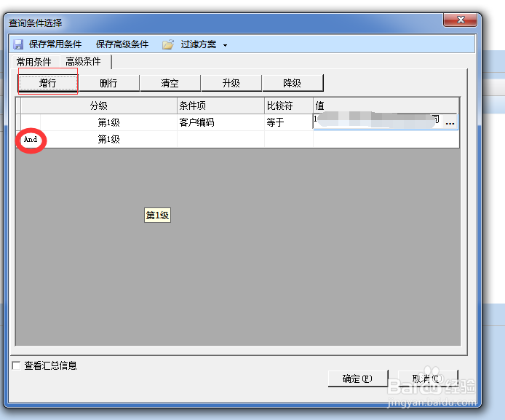Confirm with the 确定(F) button

[357, 379]
